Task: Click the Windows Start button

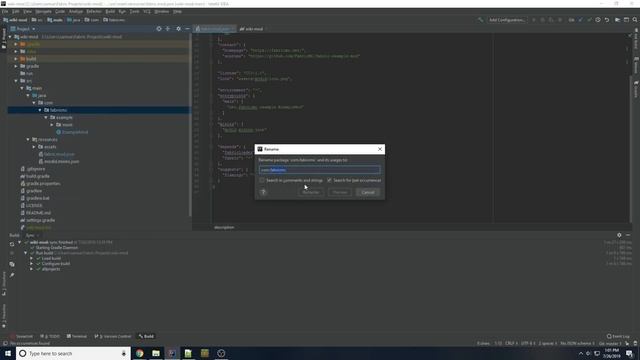Action: tap(8, 353)
